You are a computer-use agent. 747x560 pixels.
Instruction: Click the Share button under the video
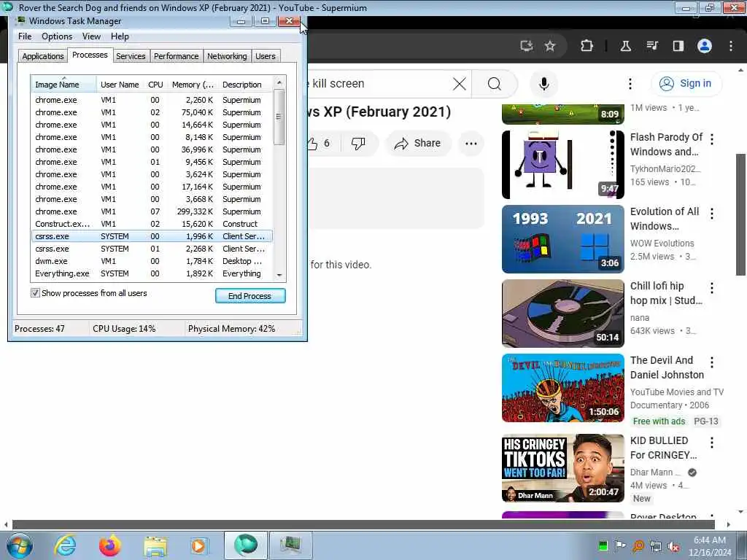(x=418, y=144)
